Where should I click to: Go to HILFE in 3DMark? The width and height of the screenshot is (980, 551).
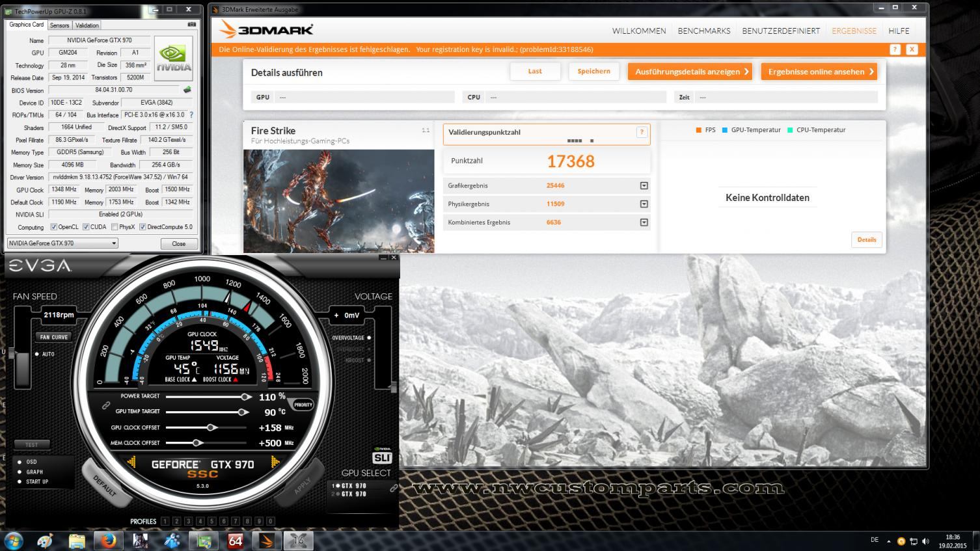[899, 31]
